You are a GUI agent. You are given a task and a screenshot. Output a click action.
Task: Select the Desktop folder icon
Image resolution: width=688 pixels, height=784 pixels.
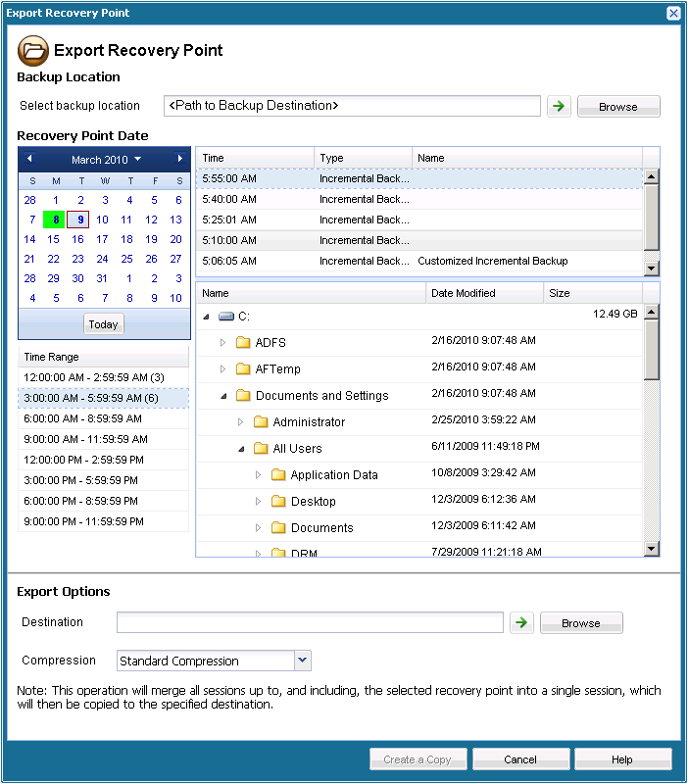[278, 502]
